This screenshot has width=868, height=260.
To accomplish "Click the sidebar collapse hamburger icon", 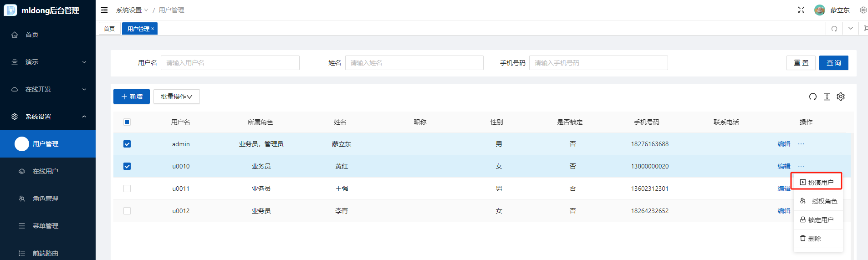I will click(104, 10).
